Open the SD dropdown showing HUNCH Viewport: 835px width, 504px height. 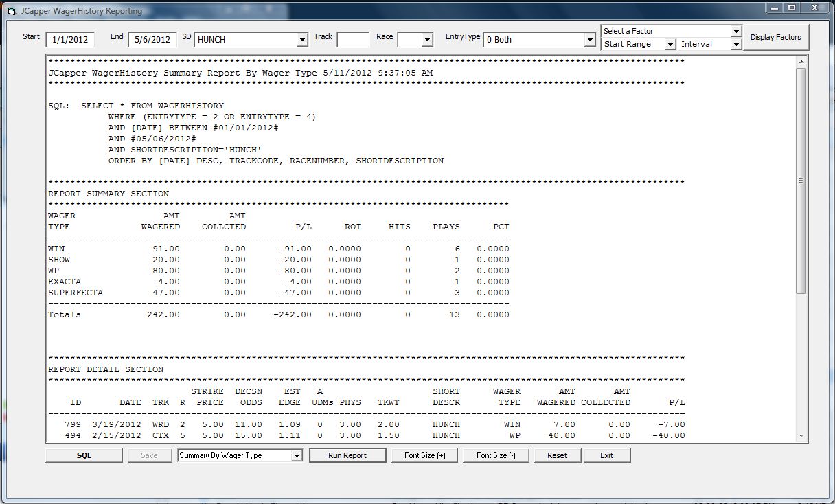point(301,40)
